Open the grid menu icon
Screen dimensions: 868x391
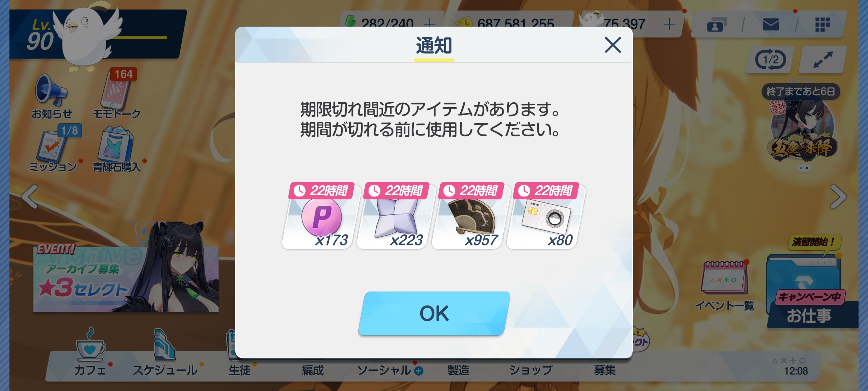[822, 25]
